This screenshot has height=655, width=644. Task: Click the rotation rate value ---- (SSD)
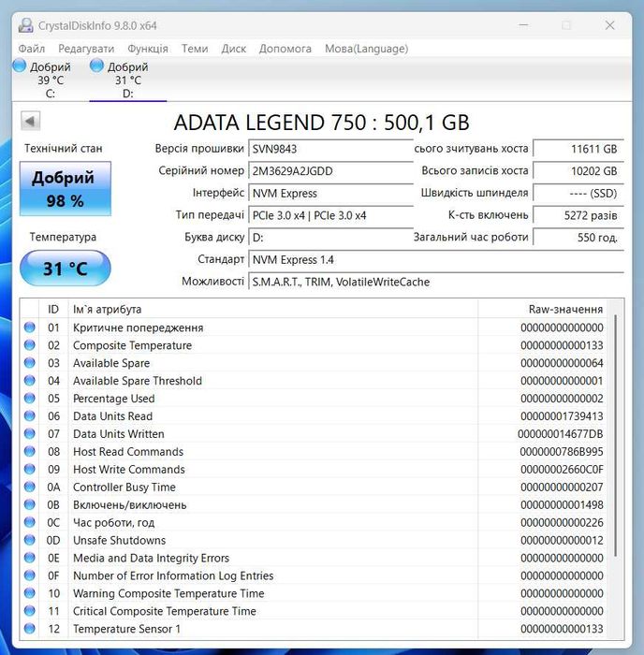tap(578, 193)
